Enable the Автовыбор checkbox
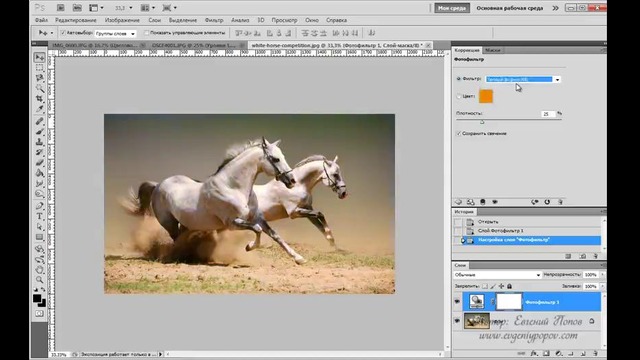 pyautogui.click(x=63, y=33)
